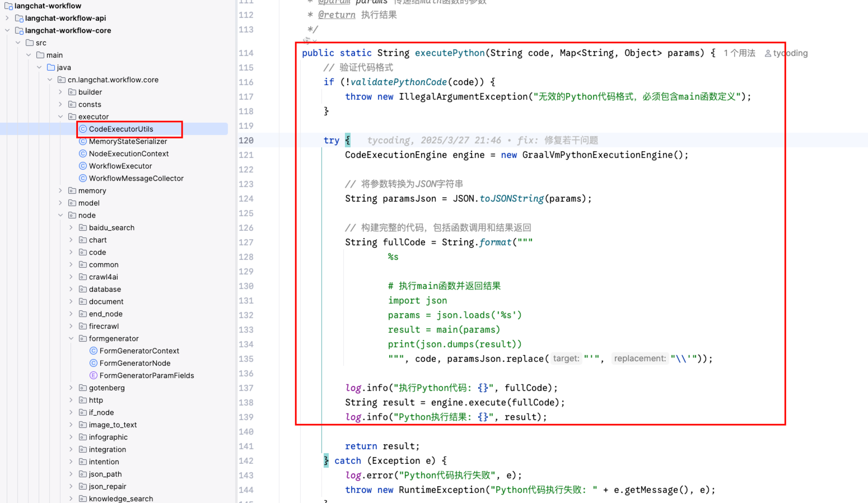Image resolution: width=868 pixels, height=503 pixels.
Task: Open NodeExecutionContext file in tree
Action: [129, 153]
